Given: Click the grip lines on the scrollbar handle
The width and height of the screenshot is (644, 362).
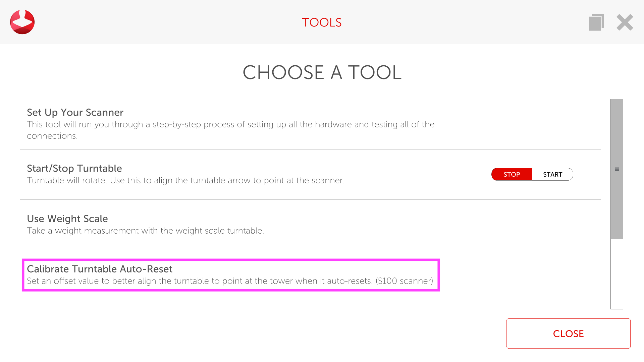Looking at the screenshot, I should (x=616, y=169).
